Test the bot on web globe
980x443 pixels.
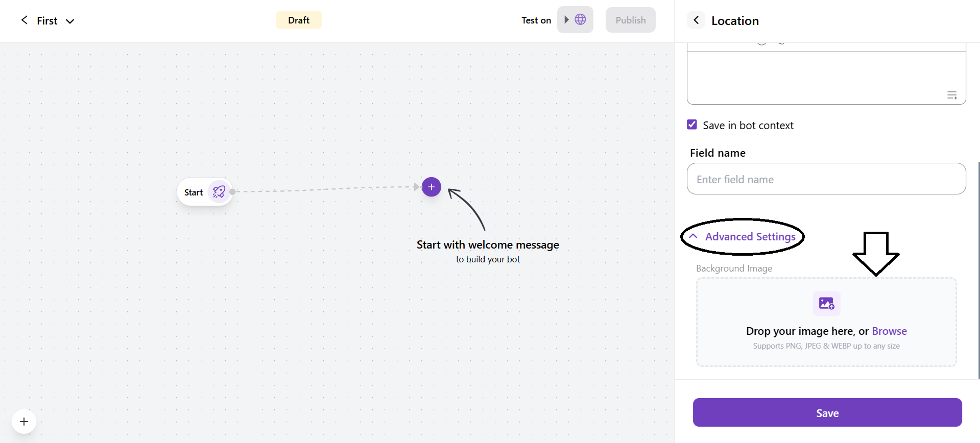tap(575, 20)
